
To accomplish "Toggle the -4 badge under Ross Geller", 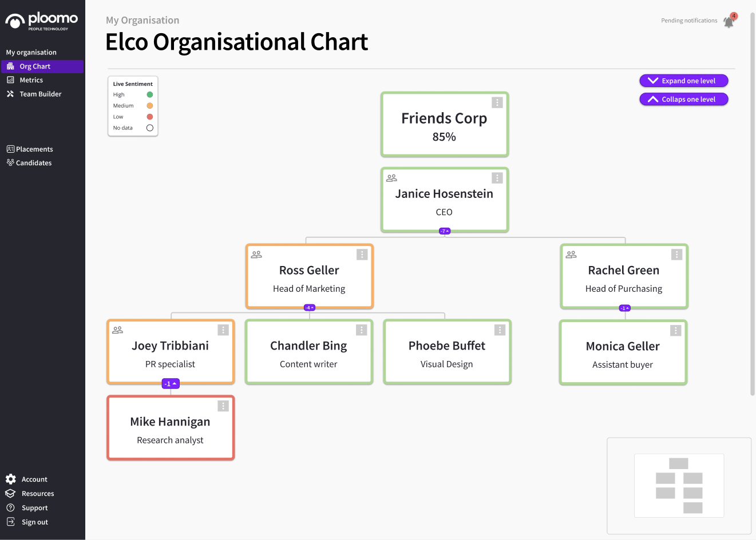I will coord(309,307).
